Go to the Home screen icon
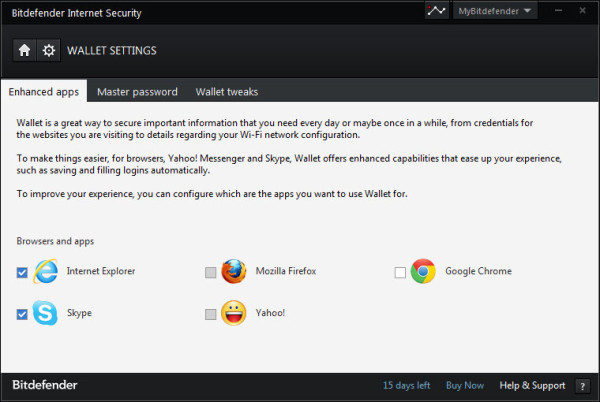Viewport: 600px width, 402px height. coord(24,50)
